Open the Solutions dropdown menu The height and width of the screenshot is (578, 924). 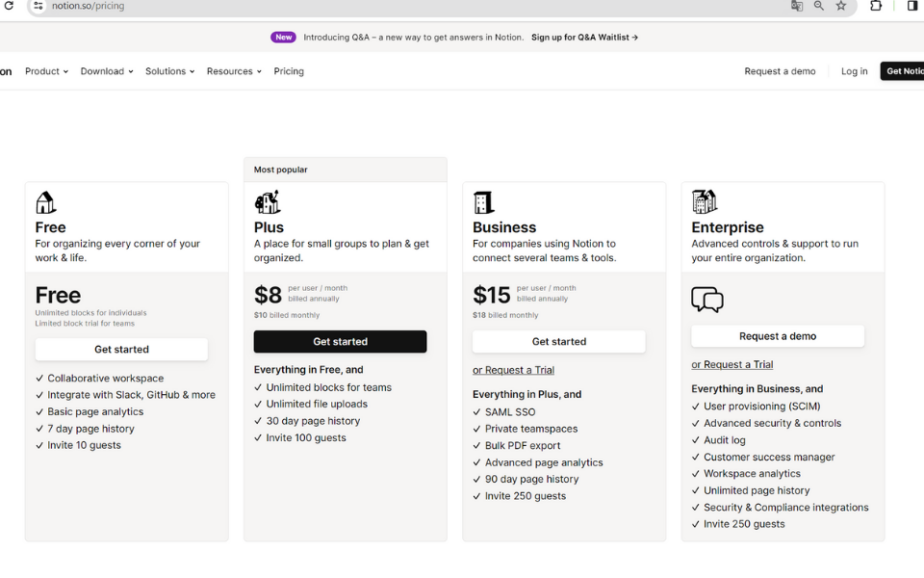click(x=169, y=71)
